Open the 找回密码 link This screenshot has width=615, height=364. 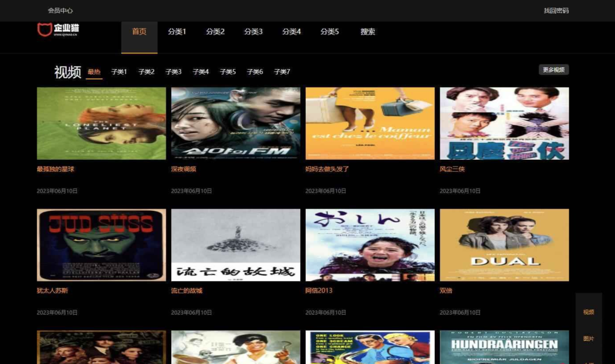[556, 10]
